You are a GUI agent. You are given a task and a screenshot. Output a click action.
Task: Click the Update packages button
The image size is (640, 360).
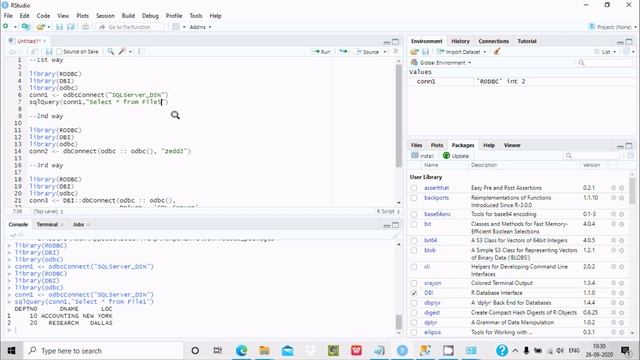(456, 156)
